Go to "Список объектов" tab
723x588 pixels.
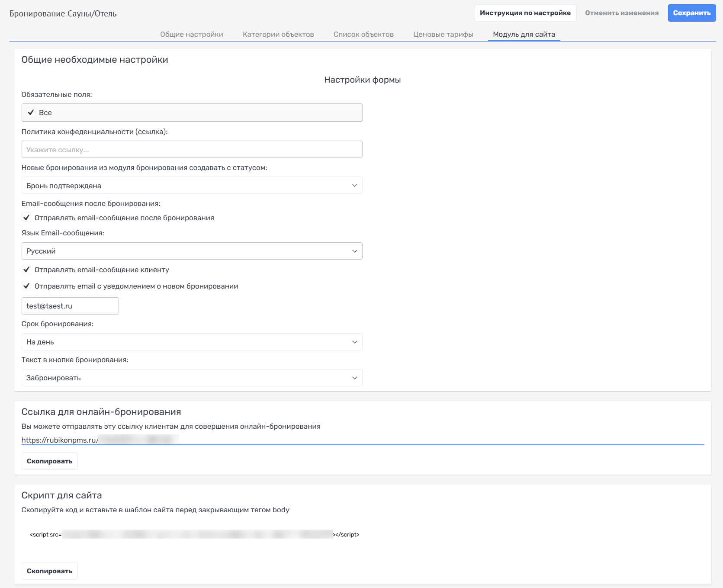(363, 34)
